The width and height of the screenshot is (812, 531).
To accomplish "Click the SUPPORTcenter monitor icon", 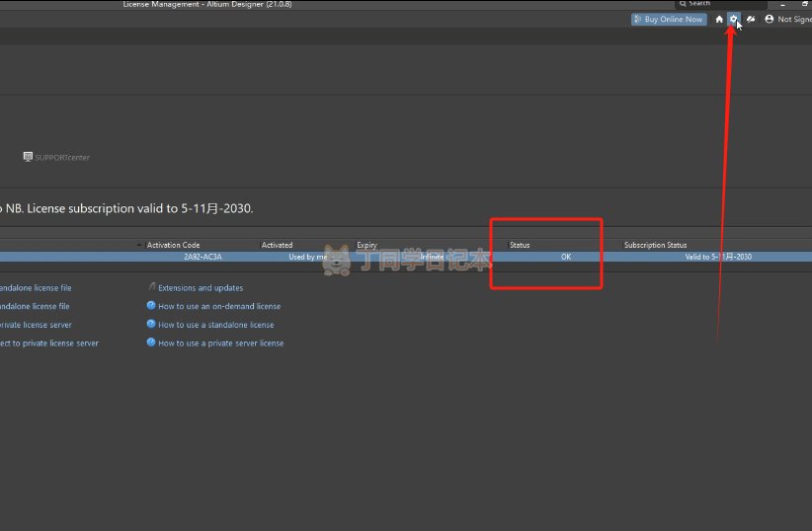I will pyautogui.click(x=28, y=156).
